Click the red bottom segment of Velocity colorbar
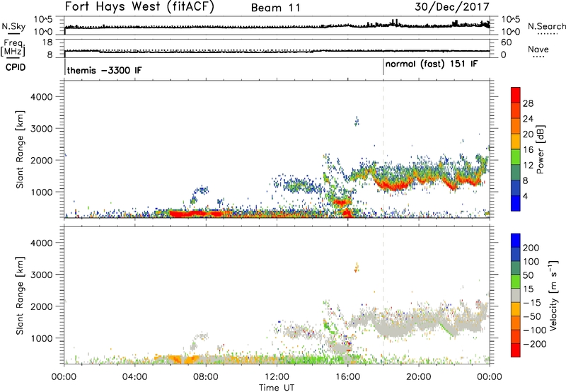Viewport: 566px width, 392px height. 516,350
